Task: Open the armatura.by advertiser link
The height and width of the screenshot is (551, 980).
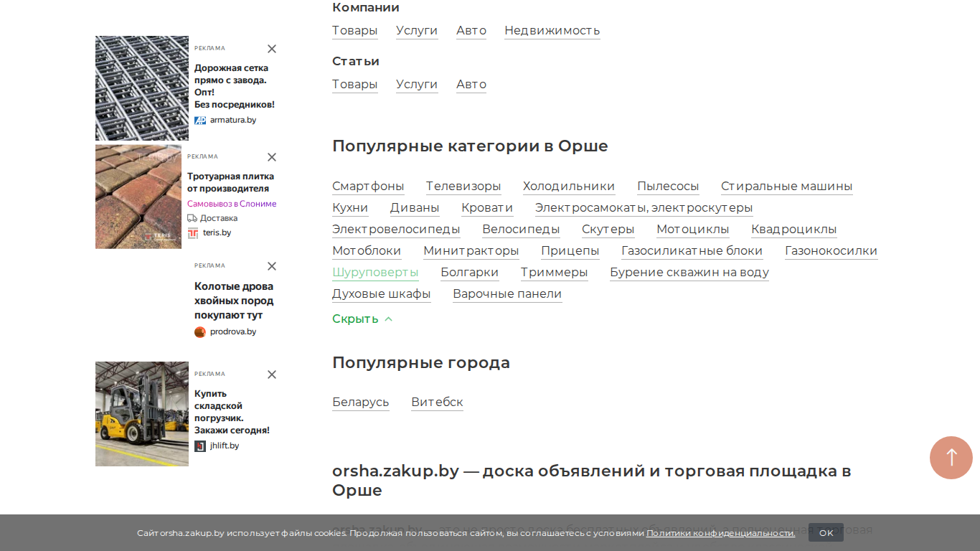Action: coord(233,121)
